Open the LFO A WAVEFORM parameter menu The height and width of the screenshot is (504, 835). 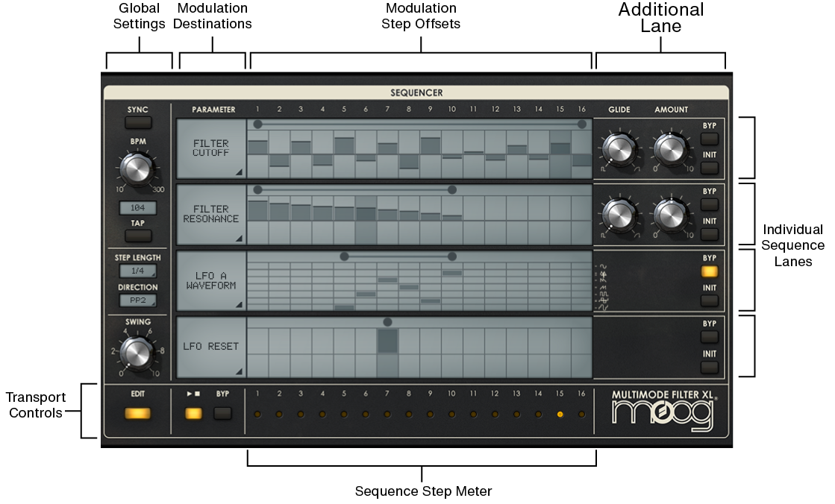(x=211, y=280)
